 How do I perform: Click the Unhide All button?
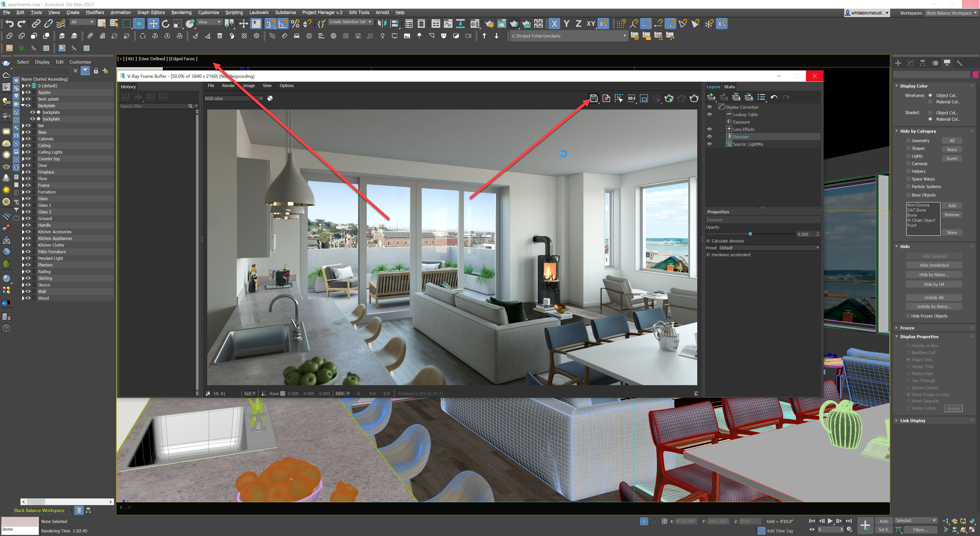(x=934, y=298)
